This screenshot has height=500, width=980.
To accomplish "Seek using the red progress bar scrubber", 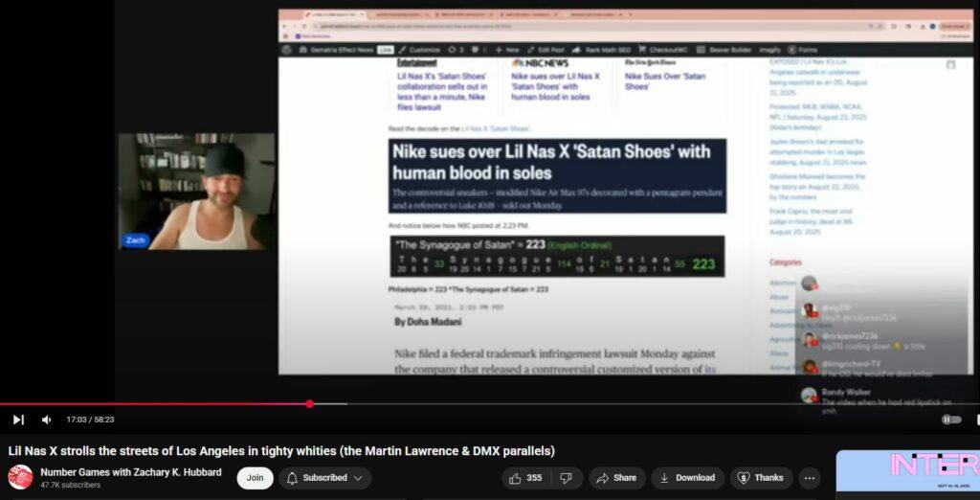I will pyautogui.click(x=309, y=403).
